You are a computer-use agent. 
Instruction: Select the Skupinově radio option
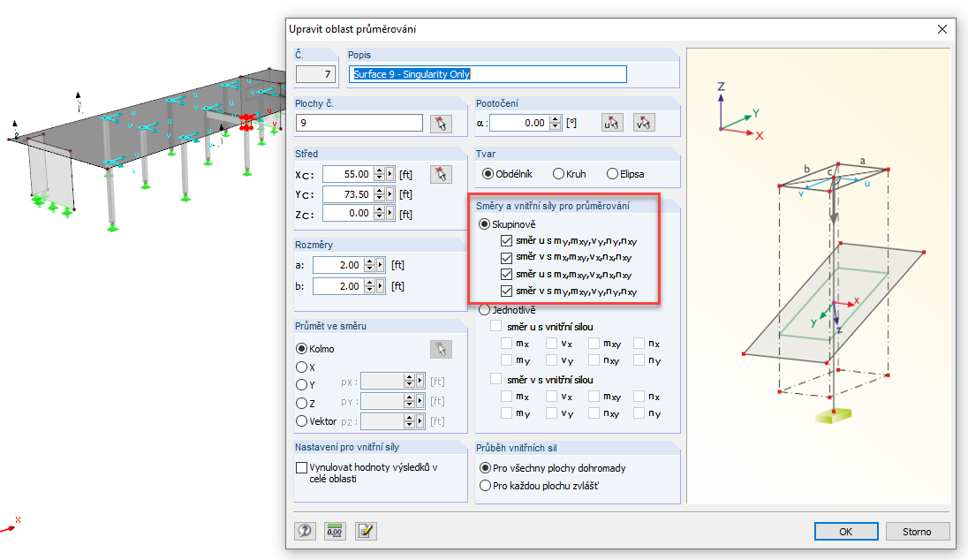coord(485,224)
